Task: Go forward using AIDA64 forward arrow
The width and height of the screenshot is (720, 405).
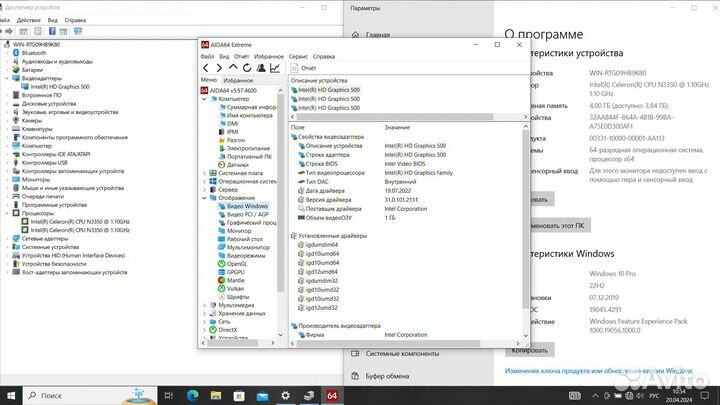Action: [x=219, y=68]
